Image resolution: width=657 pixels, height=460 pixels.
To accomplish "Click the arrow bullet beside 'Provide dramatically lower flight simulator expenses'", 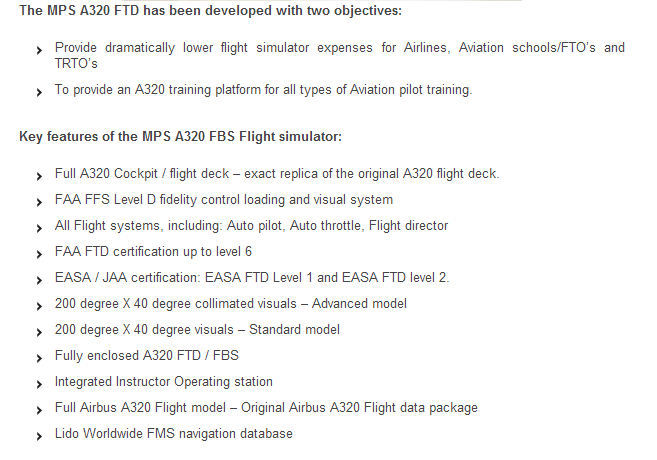I will 39,51.
